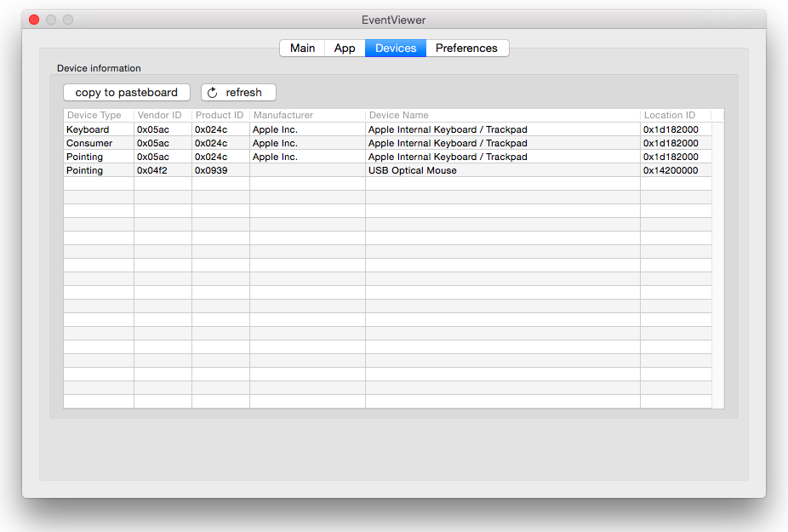Select the Devices tab
Screen dimensions: 788x532
(396, 49)
